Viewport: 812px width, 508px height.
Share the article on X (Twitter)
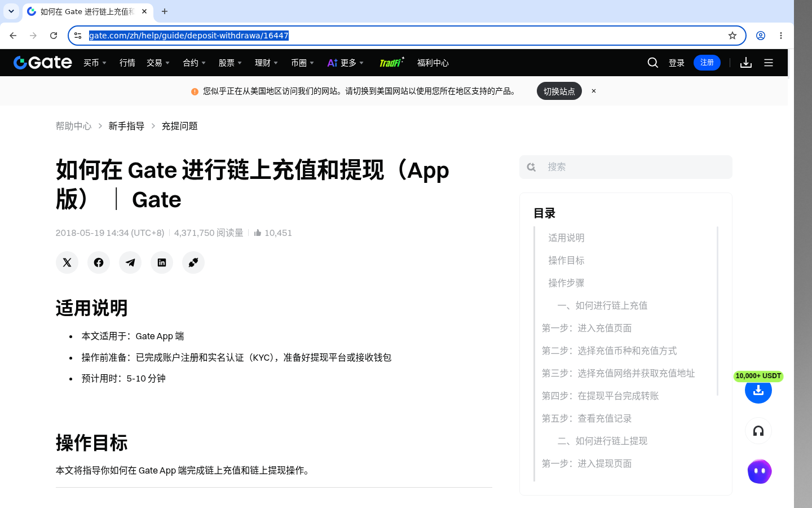67,262
